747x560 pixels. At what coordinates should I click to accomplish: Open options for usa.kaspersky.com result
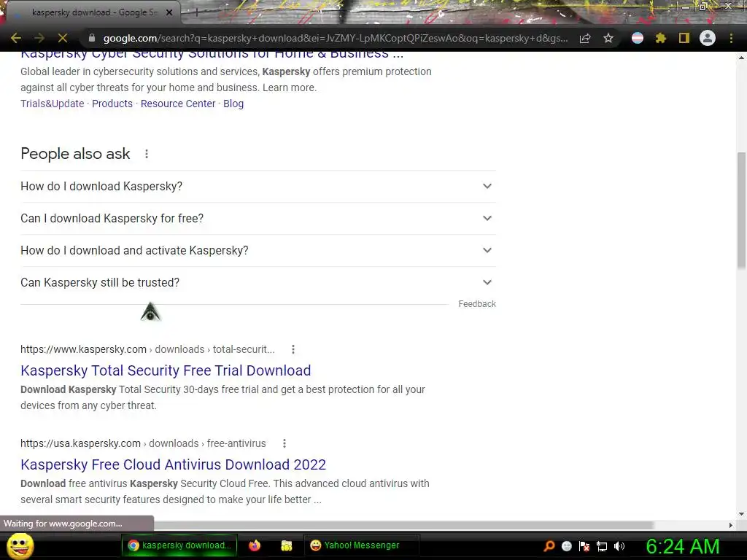(x=285, y=443)
